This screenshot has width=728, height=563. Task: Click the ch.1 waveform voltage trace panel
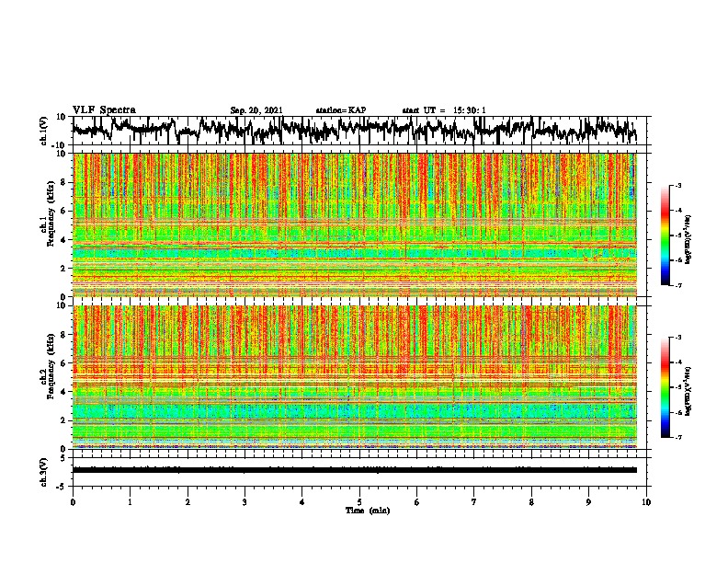(x=359, y=131)
